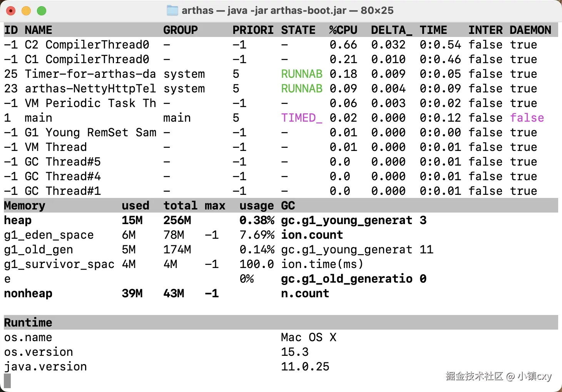Viewport: 562px width, 392px height.
Task: Click the os.name label
Action: (x=28, y=337)
